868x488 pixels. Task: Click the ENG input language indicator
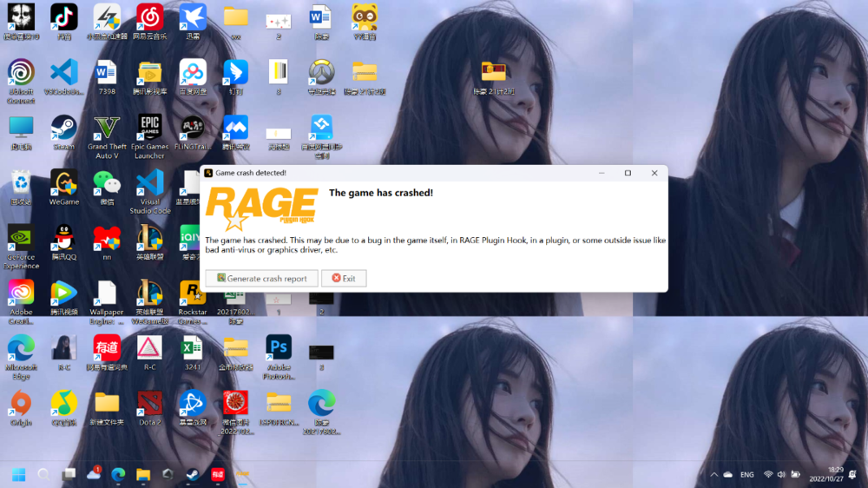coord(746,475)
